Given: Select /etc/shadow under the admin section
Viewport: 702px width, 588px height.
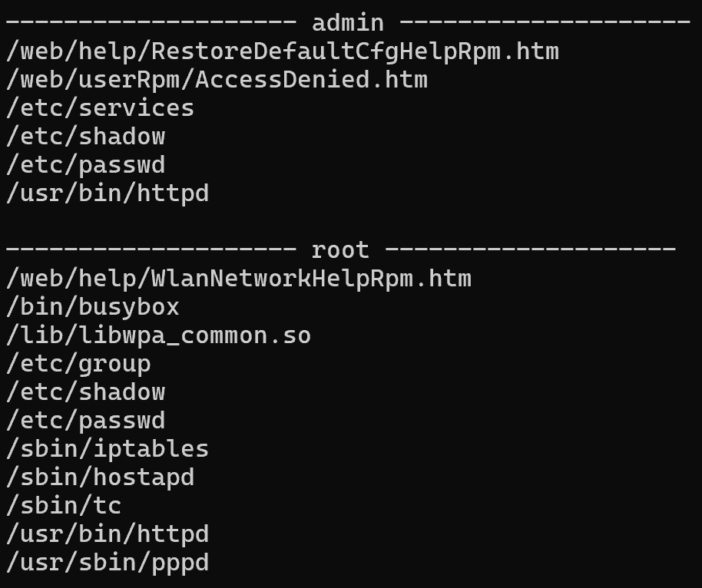Looking at the screenshot, I should 85,137.
